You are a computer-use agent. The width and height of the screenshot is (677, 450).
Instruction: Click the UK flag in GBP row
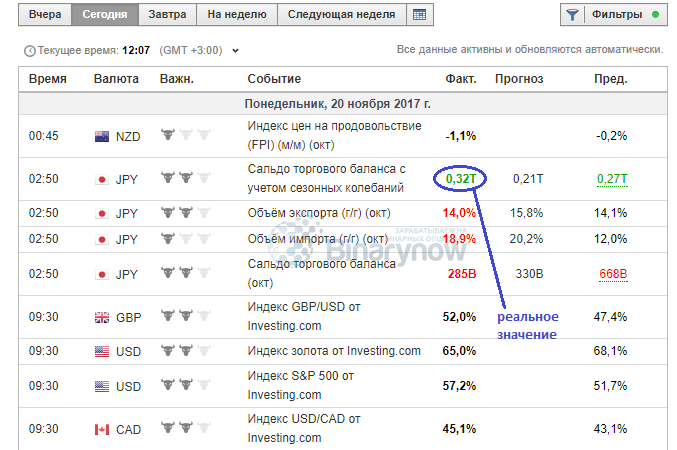(x=102, y=317)
